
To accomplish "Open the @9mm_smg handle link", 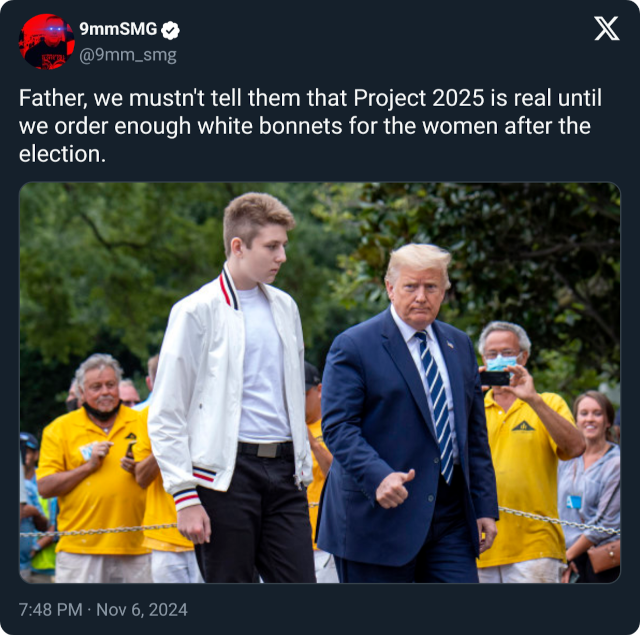I will pyautogui.click(x=128, y=55).
